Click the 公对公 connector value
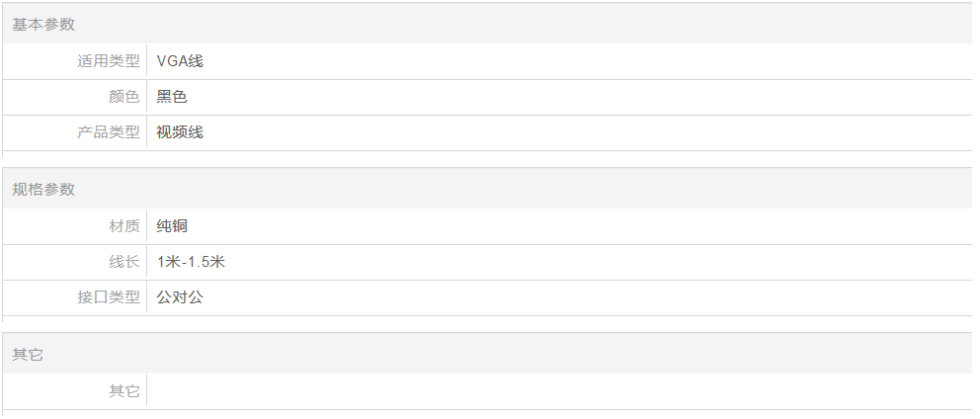The image size is (980, 419). click(180, 297)
